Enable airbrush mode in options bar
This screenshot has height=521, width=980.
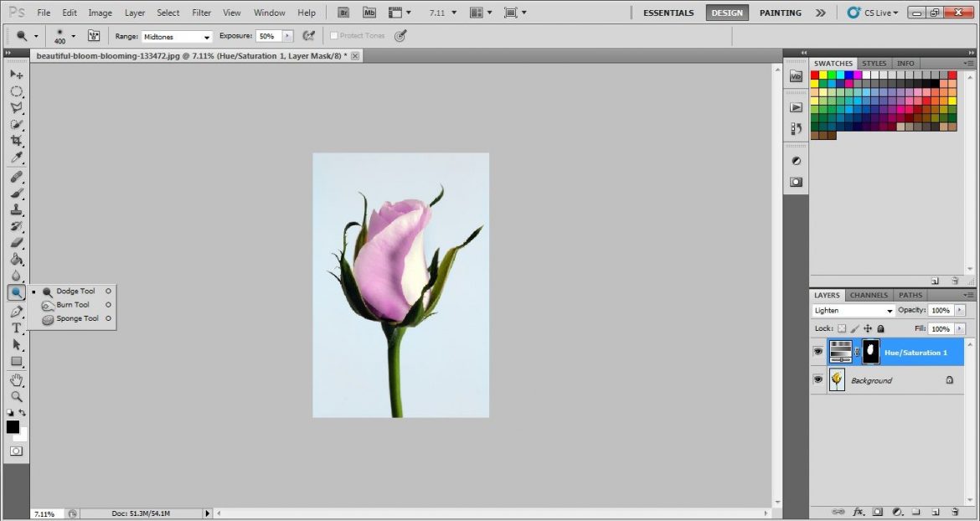coord(308,36)
